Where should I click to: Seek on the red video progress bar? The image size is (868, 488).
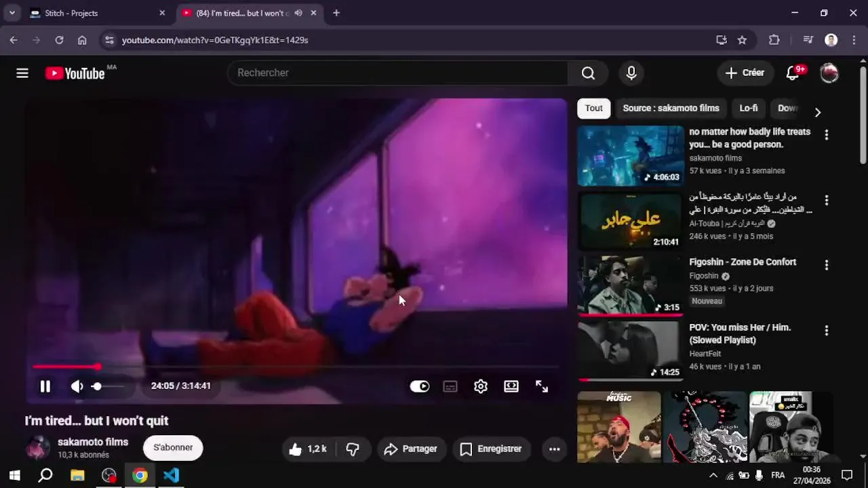tap(296, 367)
